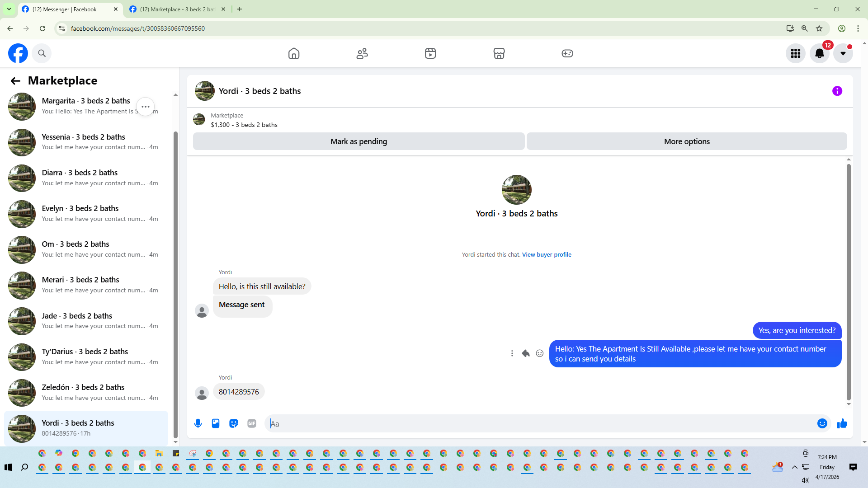The image size is (868, 488).
Task: Send a thumbs-up like
Action: 842,423
